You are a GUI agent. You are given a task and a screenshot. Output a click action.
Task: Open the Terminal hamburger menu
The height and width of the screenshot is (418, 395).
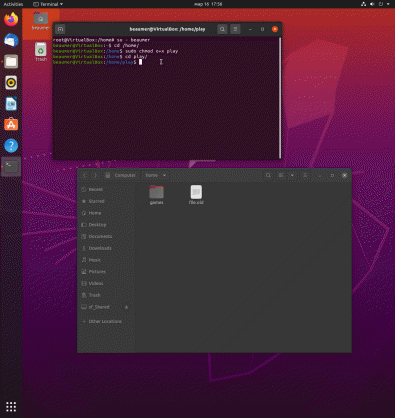tap(235, 29)
